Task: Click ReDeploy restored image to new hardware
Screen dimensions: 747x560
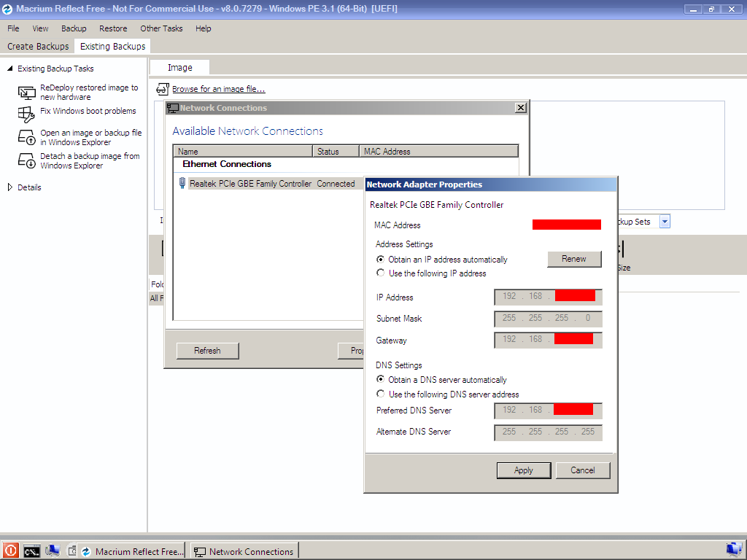Action: coord(89,93)
